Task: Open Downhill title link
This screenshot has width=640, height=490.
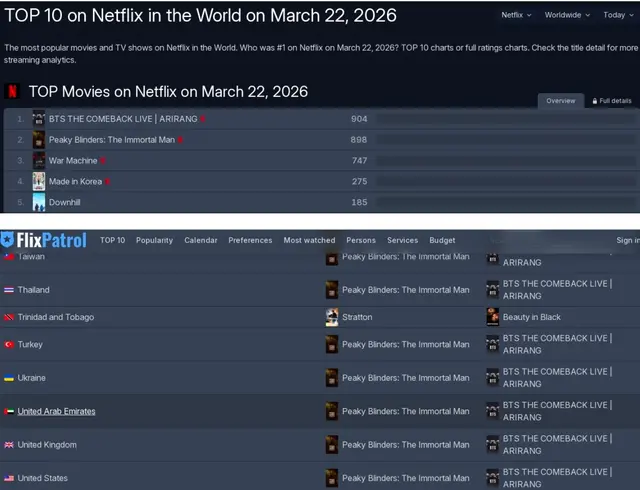Action: pyautogui.click(x=64, y=203)
